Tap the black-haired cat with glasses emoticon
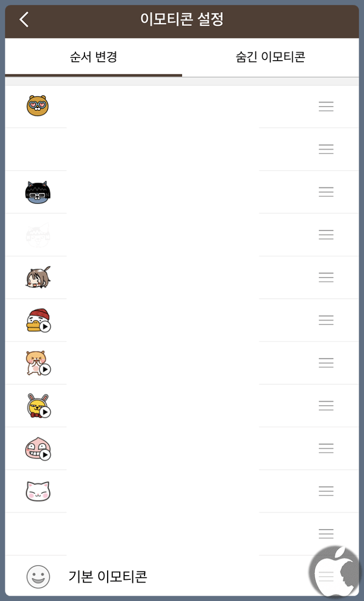Viewport: 364px width, 601px height. click(x=38, y=192)
